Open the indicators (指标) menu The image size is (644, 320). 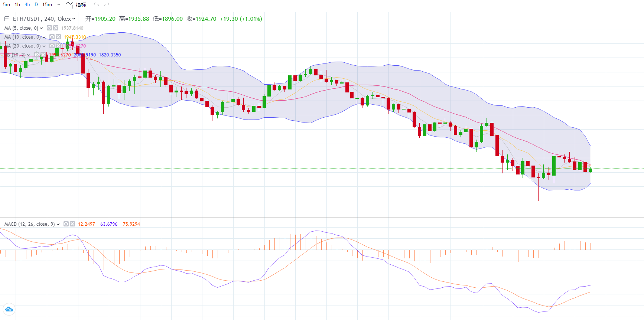point(76,4)
